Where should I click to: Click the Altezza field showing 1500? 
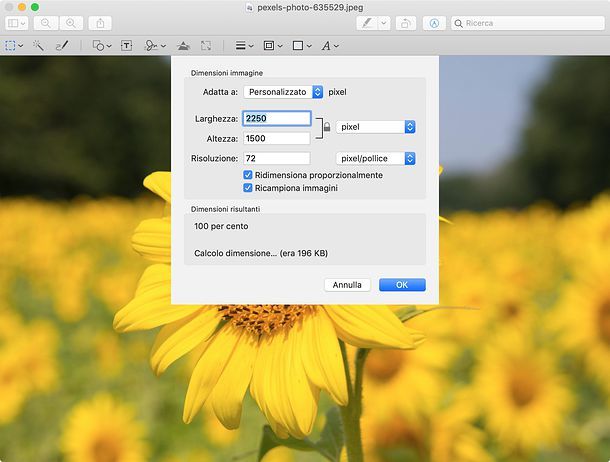coord(277,138)
